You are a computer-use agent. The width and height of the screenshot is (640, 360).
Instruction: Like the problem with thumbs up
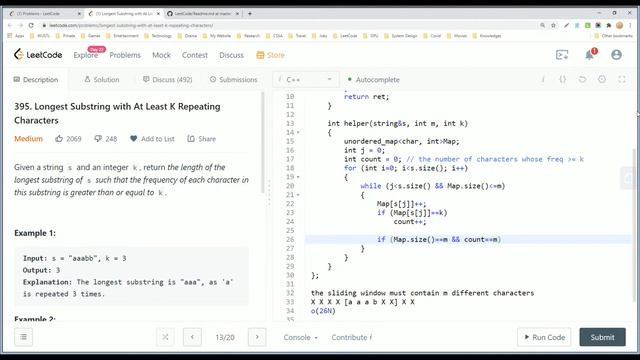pyautogui.click(x=68, y=139)
